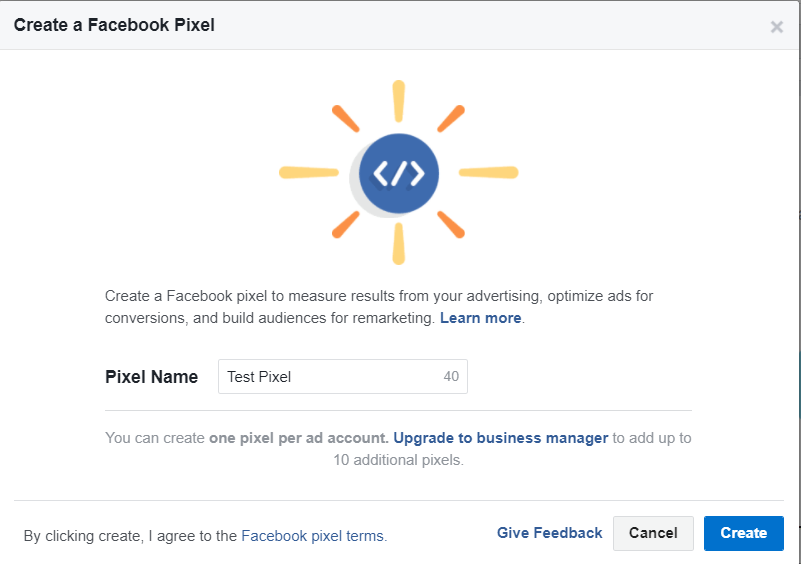The height and width of the screenshot is (564, 801).
Task: Click the dialog title Create a Facebook Pixel
Action: [x=114, y=25]
